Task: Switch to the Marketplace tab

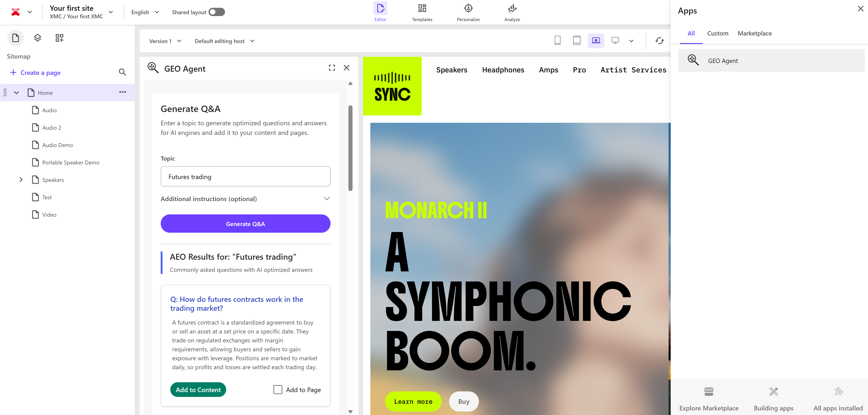Action: (754, 33)
